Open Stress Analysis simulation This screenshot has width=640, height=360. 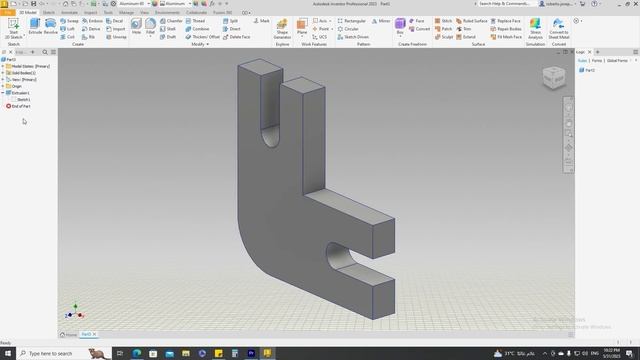point(535,29)
